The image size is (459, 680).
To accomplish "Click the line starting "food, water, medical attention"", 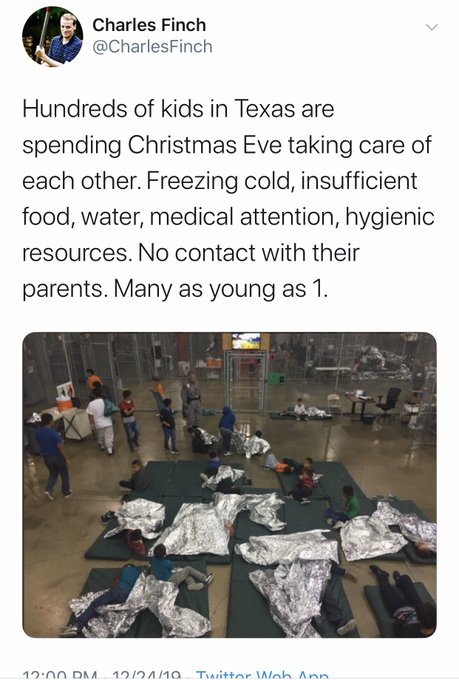I will pos(228,217).
